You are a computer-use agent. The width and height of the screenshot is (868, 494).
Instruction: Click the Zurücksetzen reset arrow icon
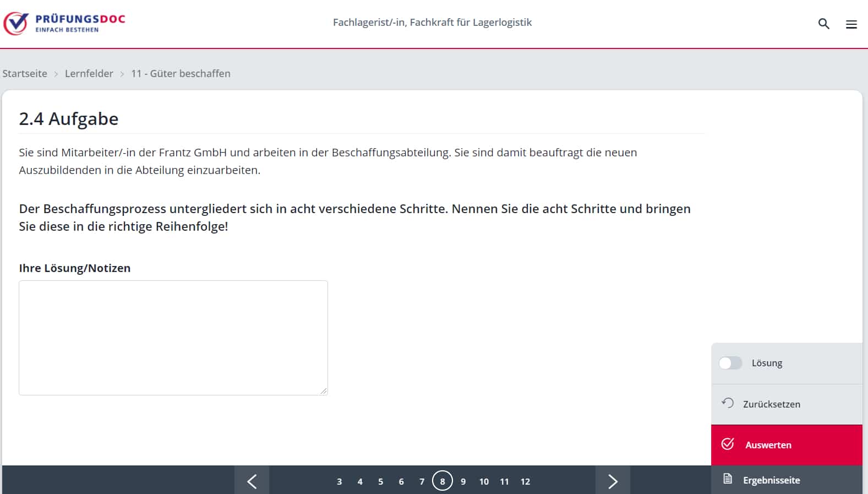tap(728, 403)
